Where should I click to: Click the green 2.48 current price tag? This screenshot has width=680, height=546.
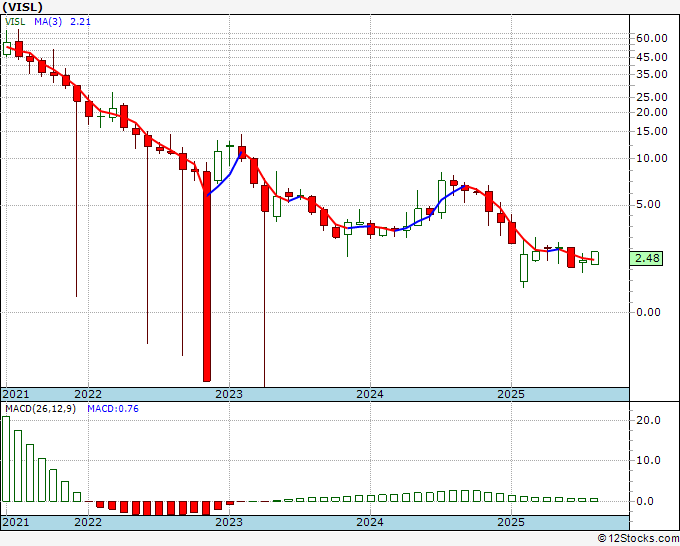(x=646, y=258)
